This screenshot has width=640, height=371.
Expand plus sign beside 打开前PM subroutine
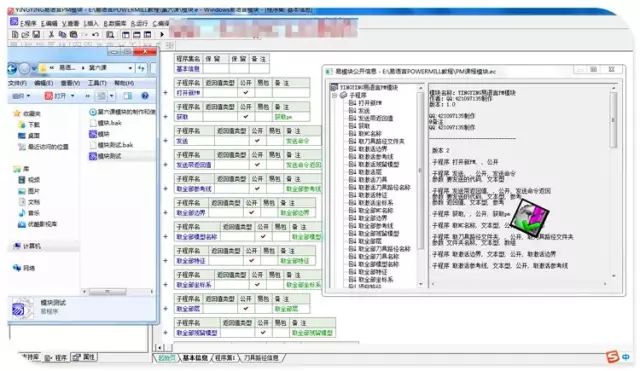[x=166, y=93]
